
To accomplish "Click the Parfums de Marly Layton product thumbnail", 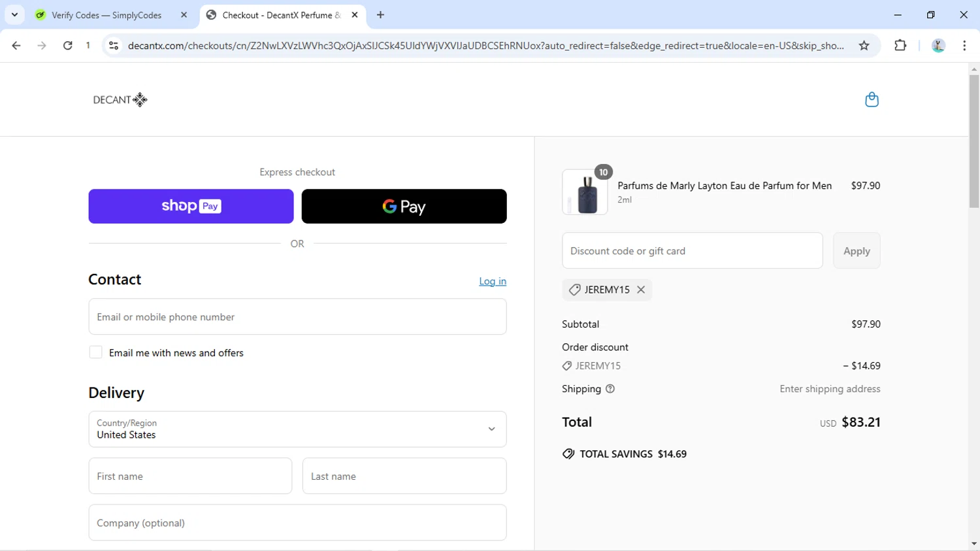I will pyautogui.click(x=585, y=192).
